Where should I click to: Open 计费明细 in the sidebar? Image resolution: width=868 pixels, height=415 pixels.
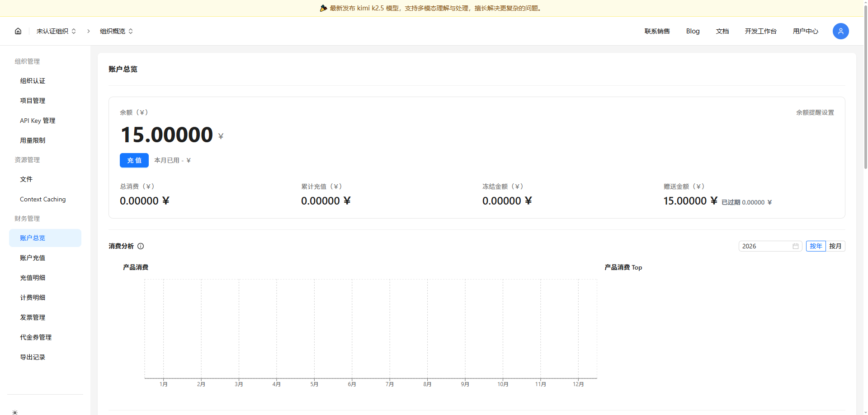pos(45,298)
